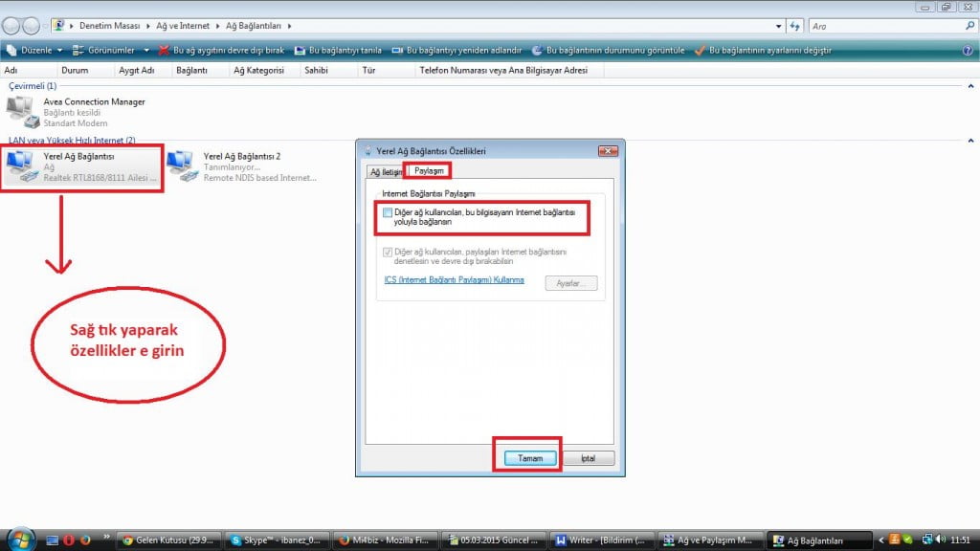Click the address bar refresh icon
This screenshot has height=551, width=980.
tap(794, 25)
